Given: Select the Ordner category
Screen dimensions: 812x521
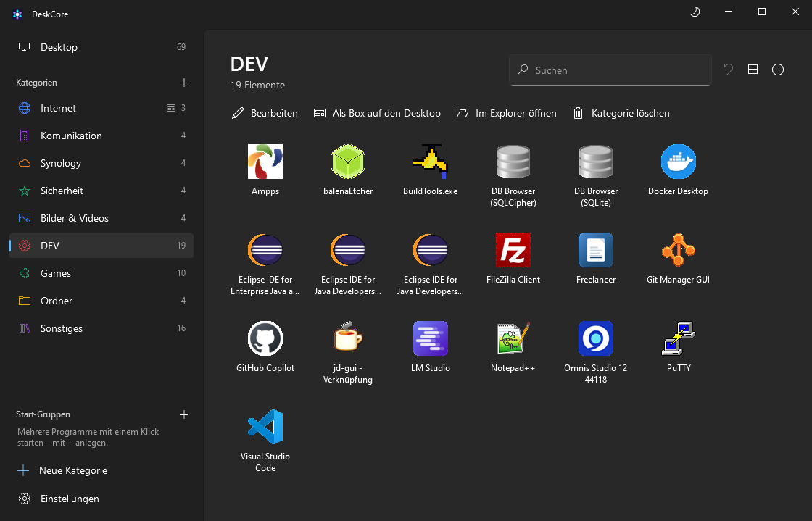Looking at the screenshot, I should pyautogui.click(x=101, y=301).
